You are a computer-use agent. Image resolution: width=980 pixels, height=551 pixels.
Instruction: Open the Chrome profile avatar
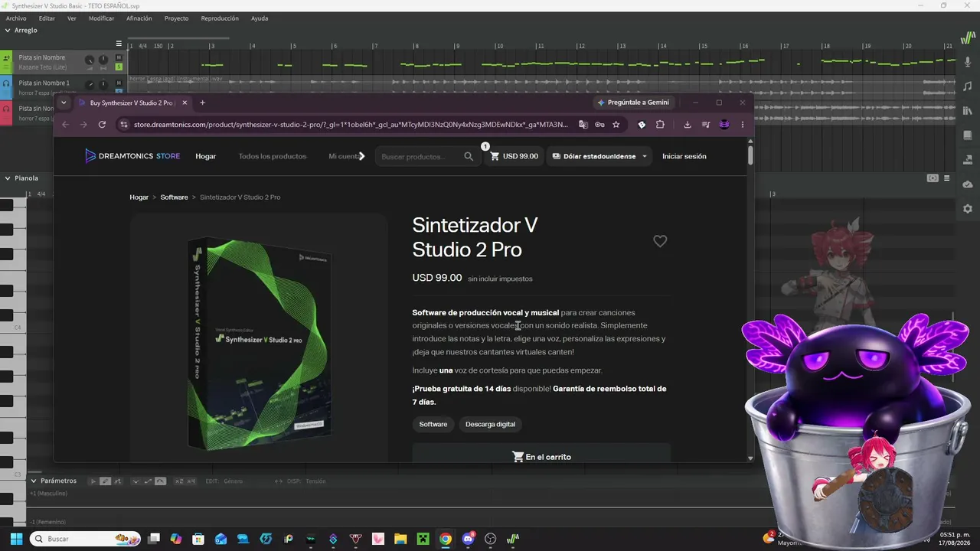pyautogui.click(x=724, y=125)
